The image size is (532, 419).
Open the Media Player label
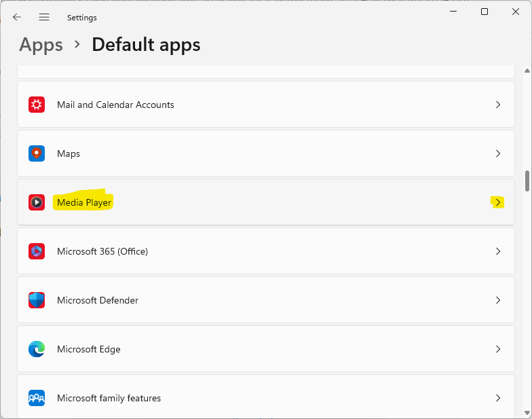[84, 202]
